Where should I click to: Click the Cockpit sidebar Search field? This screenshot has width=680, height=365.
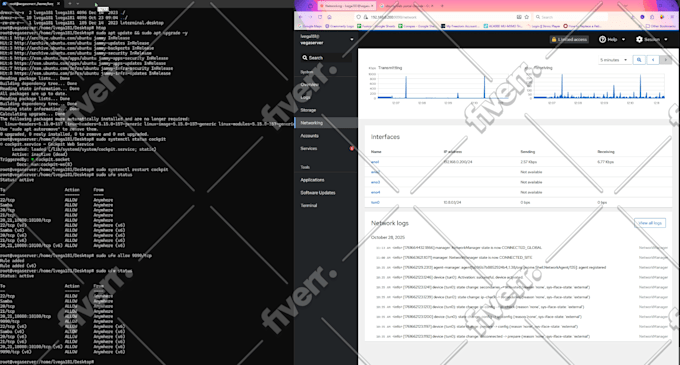click(325, 58)
